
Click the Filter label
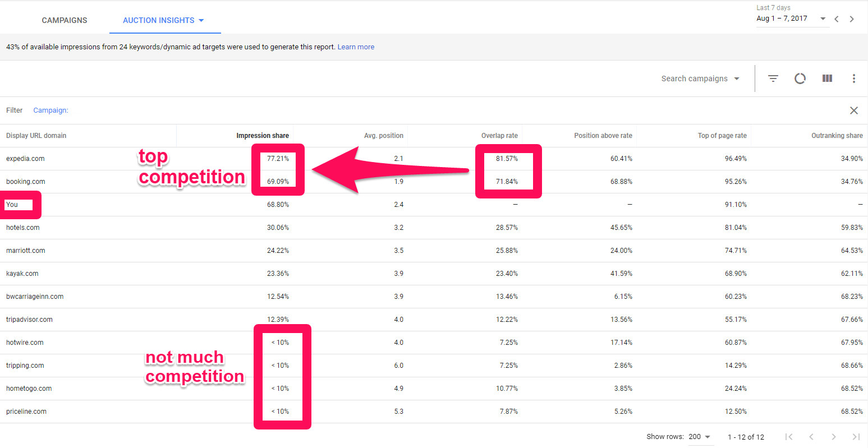tap(14, 110)
